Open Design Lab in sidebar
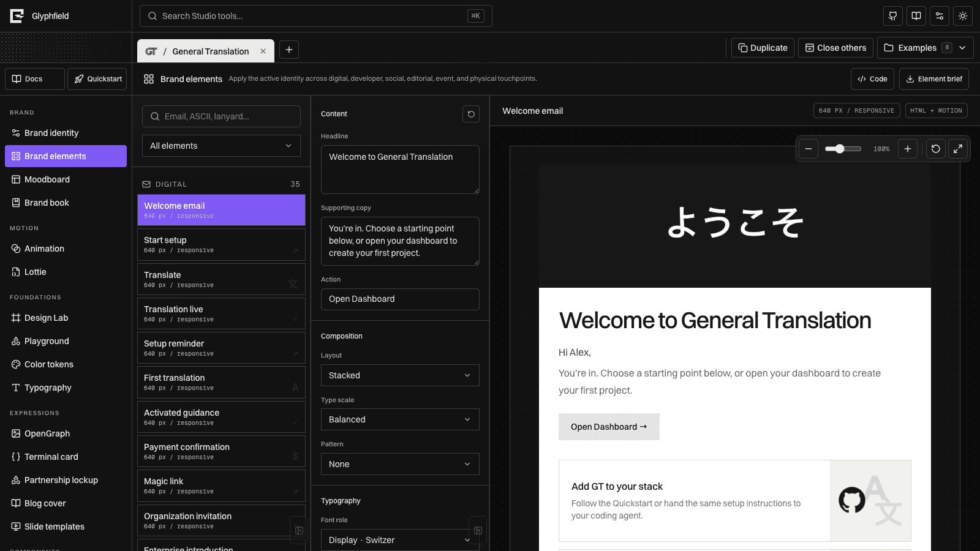This screenshot has height=551, width=980. (x=66, y=318)
